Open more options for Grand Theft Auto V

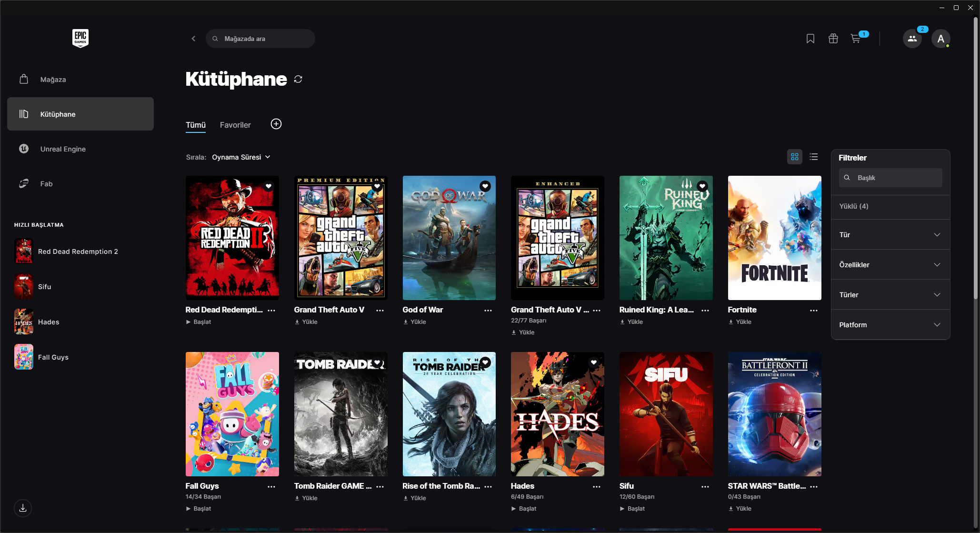point(380,310)
